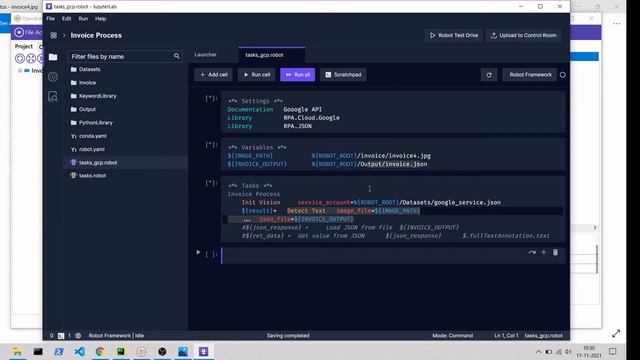Screen dimensions: 640x360
Task: Click the kernel status circle indicator
Action: (562, 75)
